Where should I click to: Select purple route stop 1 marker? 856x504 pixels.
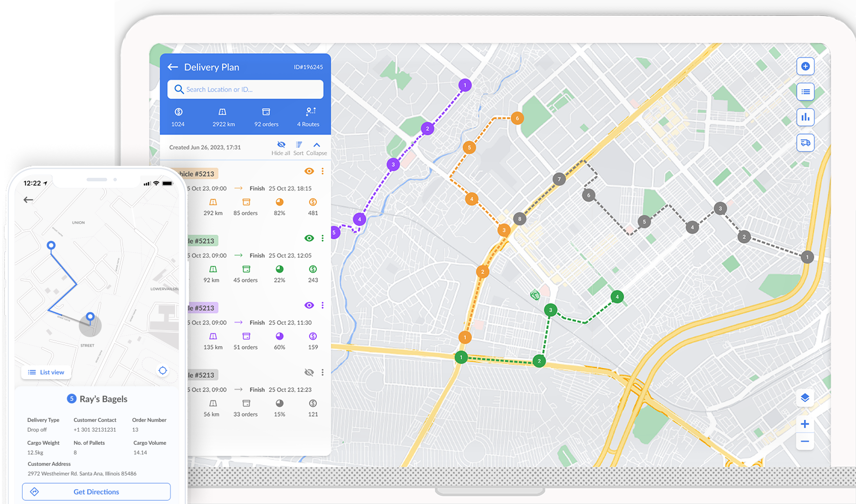coord(465,85)
